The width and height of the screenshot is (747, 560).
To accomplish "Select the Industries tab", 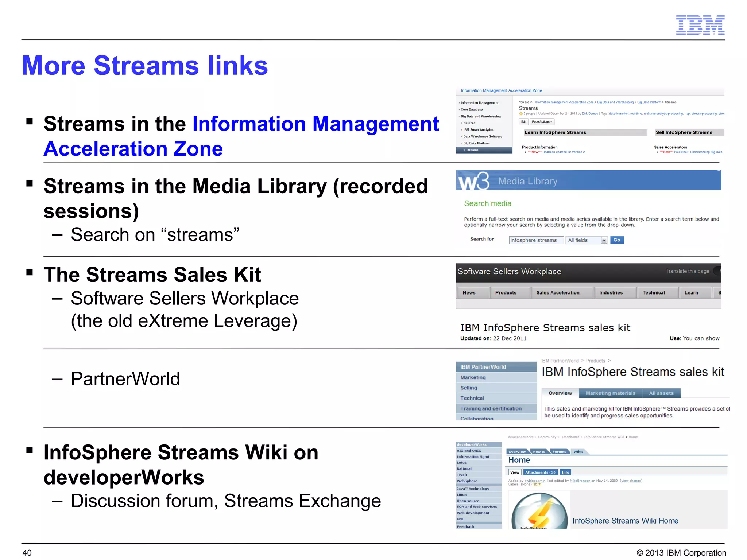I will pyautogui.click(x=615, y=292).
